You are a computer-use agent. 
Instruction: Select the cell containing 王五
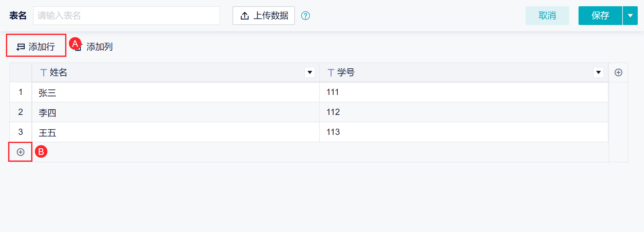point(176,132)
